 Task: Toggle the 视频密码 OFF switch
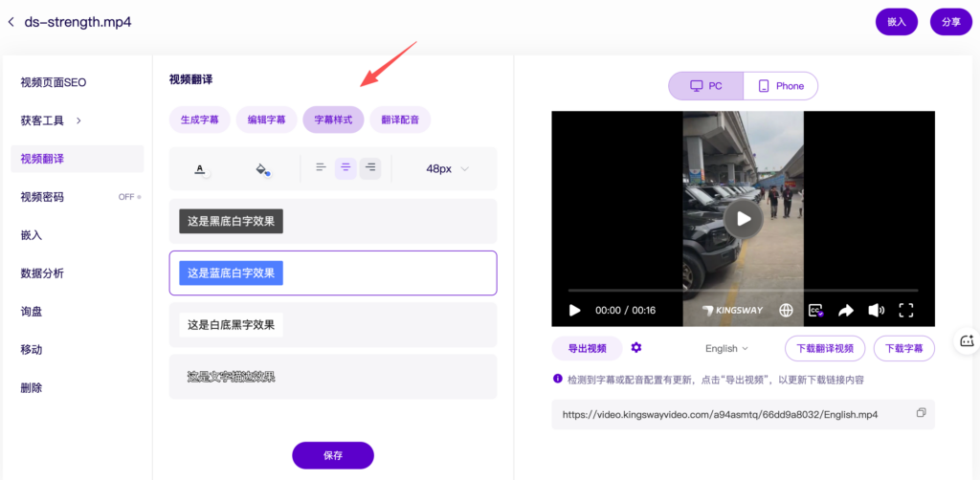coord(129,197)
